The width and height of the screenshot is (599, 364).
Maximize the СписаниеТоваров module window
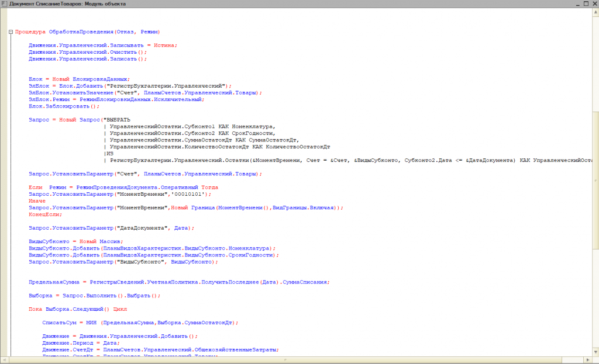point(586,4)
